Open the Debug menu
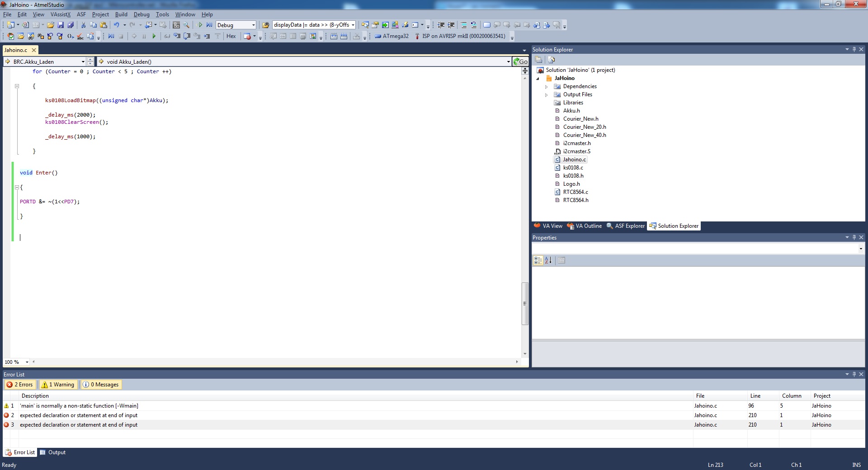 (x=142, y=14)
